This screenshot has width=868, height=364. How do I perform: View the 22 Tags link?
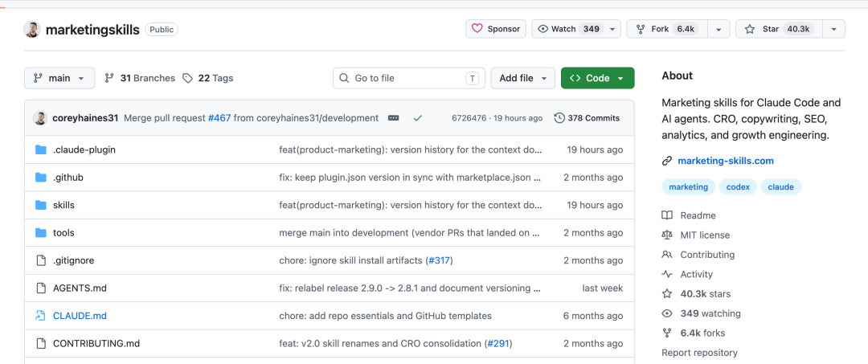click(208, 78)
